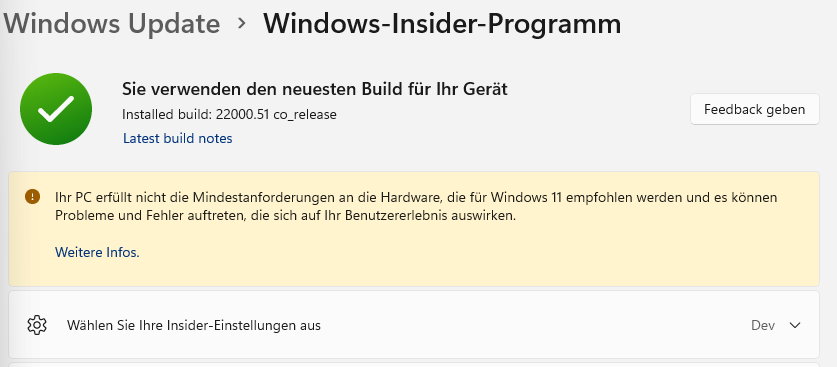Screen dimensions: 837x367
Task: Click the Installed build 22000.51 text
Action: coord(229,115)
